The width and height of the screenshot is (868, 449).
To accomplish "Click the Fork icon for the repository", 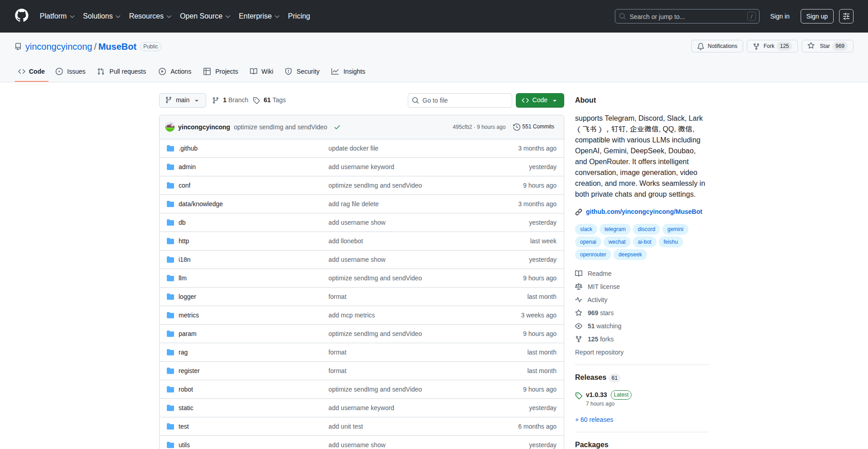I will tap(756, 46).
